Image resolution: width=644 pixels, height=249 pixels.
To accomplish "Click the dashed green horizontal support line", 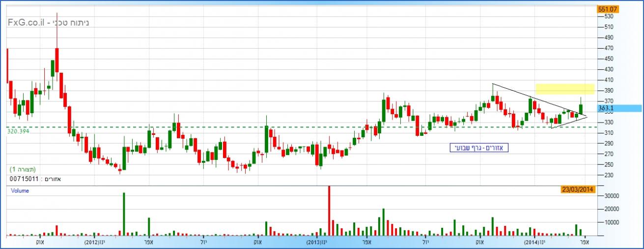I will coord(295,127).
